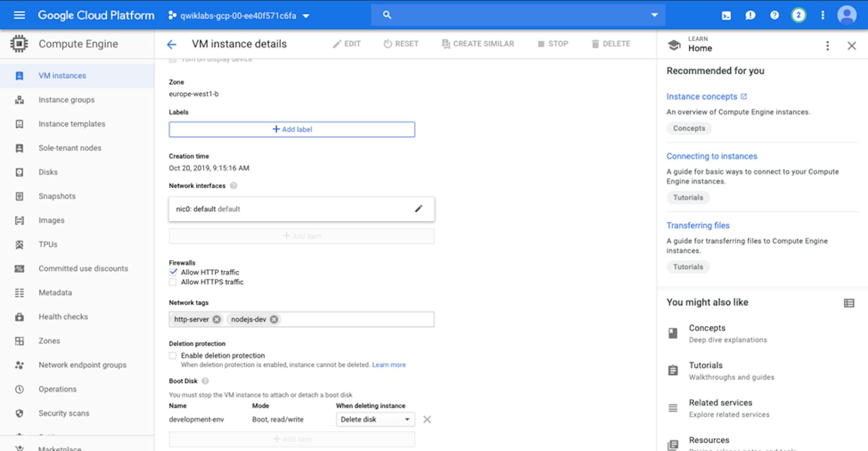The width and height of the screenshot is (868, 451).
Task: Open the send feedback icon
Action: (x=750, y=16)
